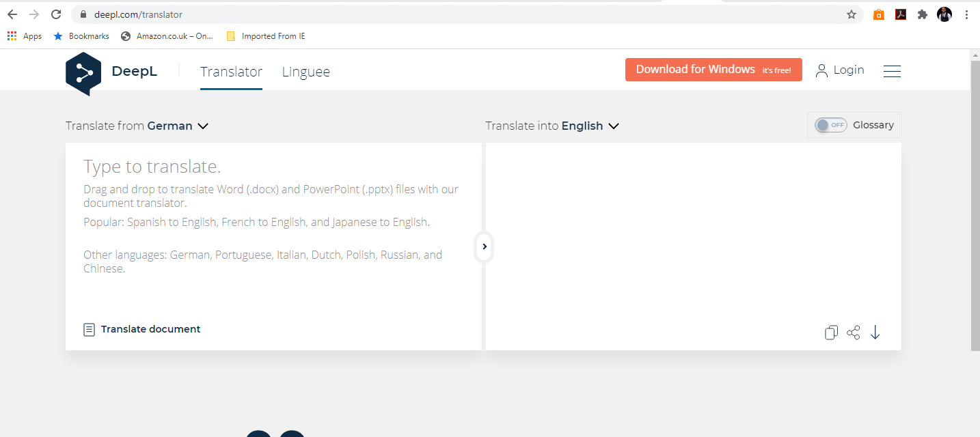The width and height of the screenshot is (980, 437).
Task: Click the arrow between the text panels
Action: tap(484, 246)
